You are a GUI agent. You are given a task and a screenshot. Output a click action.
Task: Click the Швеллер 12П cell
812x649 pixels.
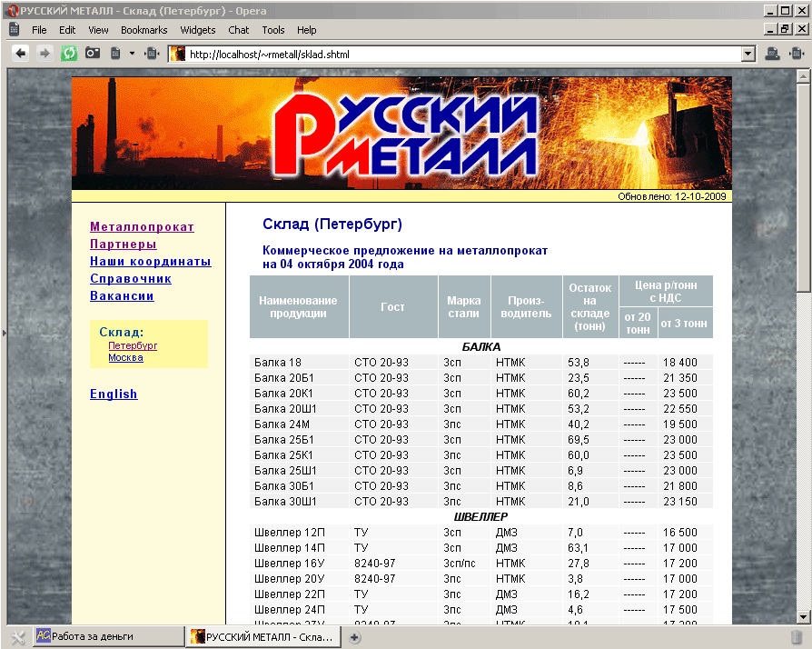pos(299,533)
